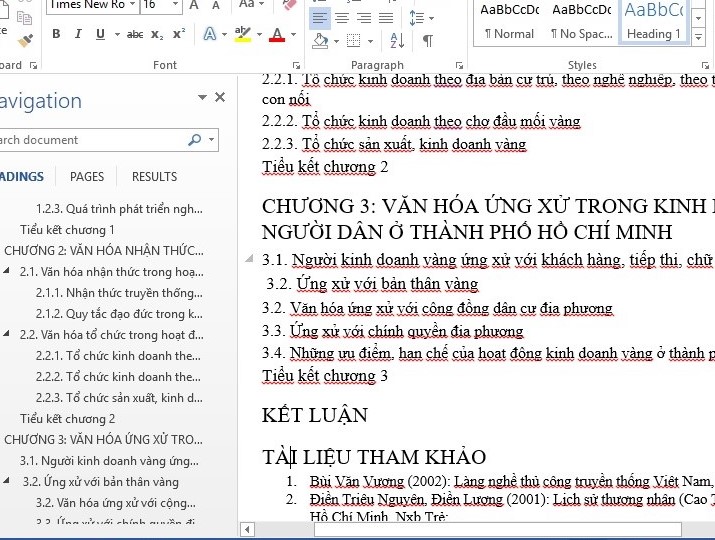The width and height of the screenshot is (715, 540).
Task: Switch to the RESULTS tab
Action: [154, 177]
